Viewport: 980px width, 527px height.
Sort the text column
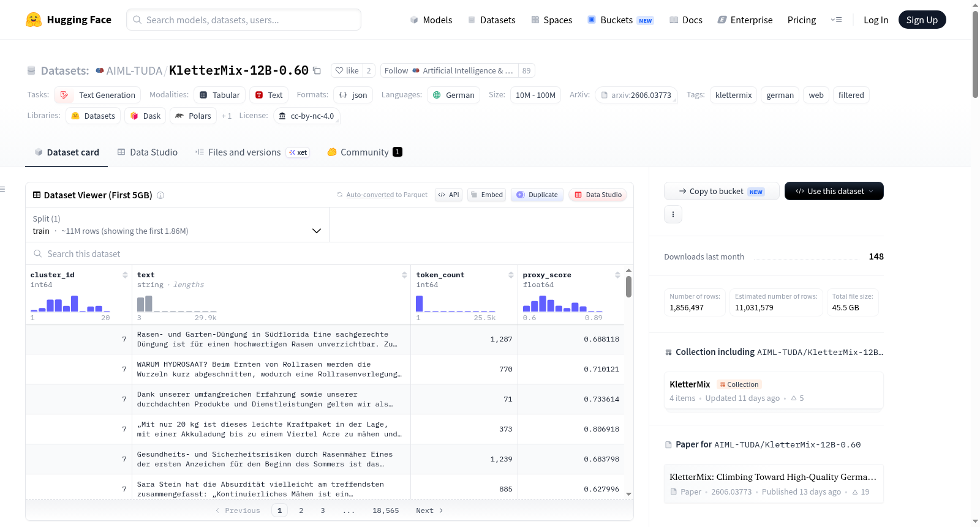coord(404,275)
